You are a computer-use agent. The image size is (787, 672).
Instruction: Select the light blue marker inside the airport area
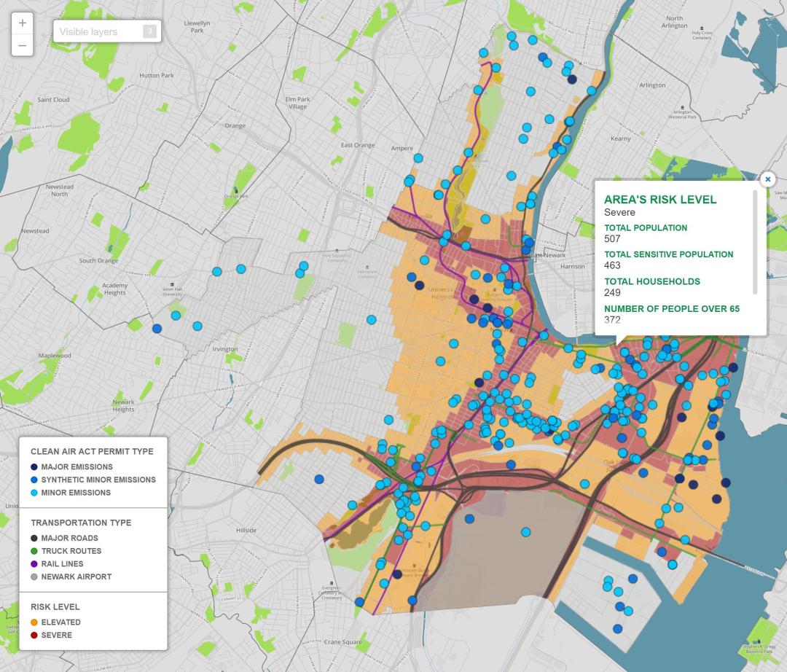(526, 532)
